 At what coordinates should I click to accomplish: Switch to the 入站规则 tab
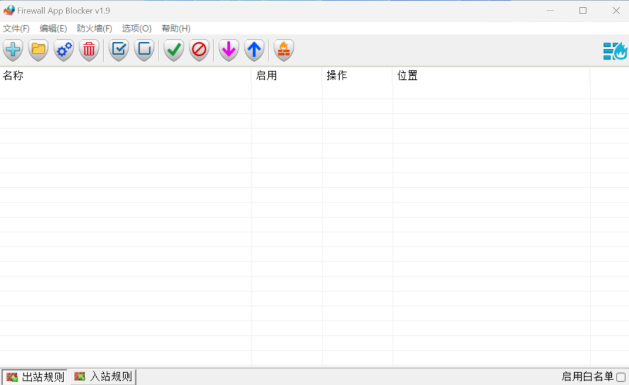103,377
